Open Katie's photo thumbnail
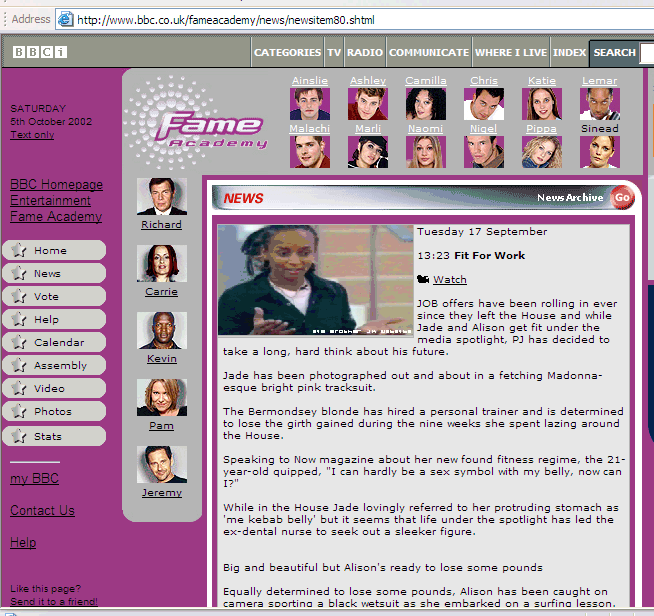Viewport: 654px width, 616px height. point(542,104)
